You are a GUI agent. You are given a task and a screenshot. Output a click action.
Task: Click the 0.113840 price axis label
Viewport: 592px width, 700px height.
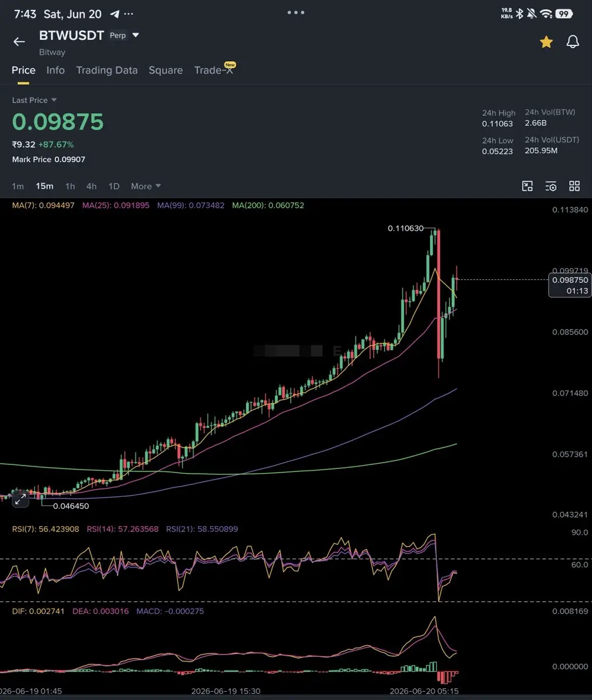(x=570, y=209)
